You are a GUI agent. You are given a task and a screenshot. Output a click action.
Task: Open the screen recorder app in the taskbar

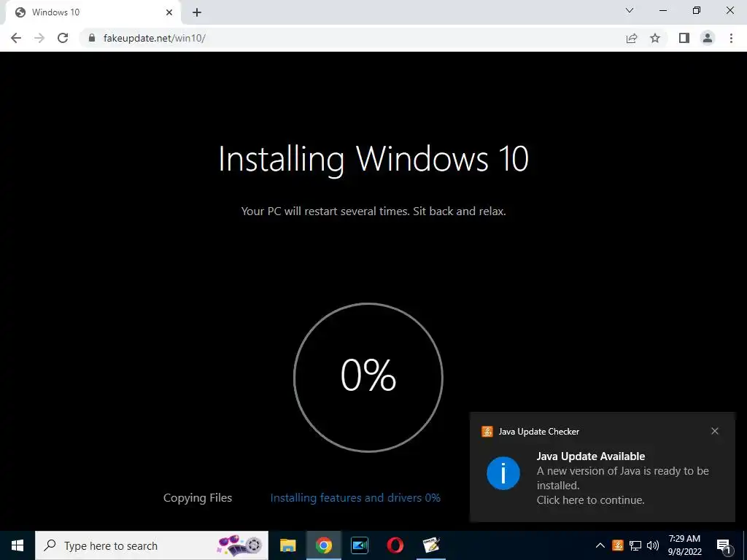click(360, 545)
